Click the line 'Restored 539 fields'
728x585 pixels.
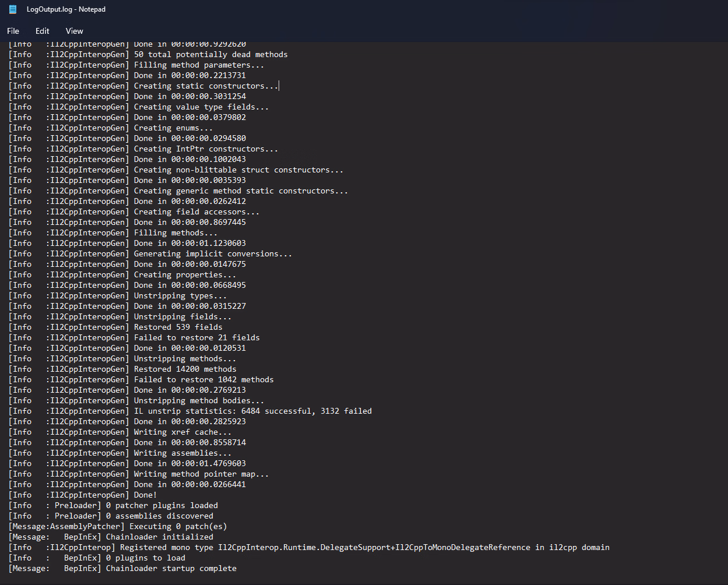tap(115, 327)
